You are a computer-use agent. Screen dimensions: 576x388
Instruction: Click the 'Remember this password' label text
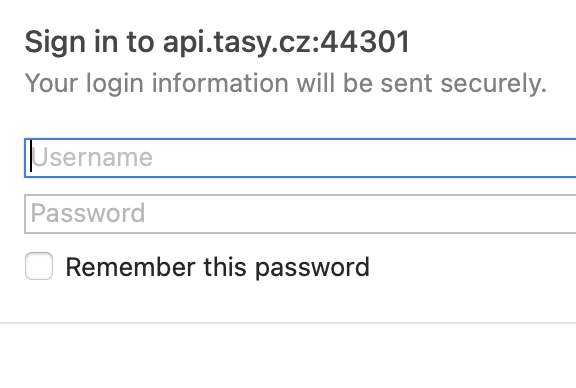pos(217,267)
